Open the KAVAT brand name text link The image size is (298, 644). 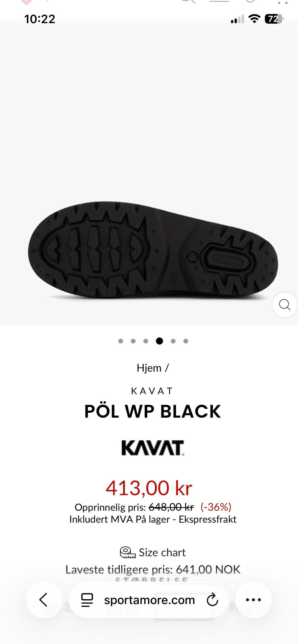(x=152, y=391)
